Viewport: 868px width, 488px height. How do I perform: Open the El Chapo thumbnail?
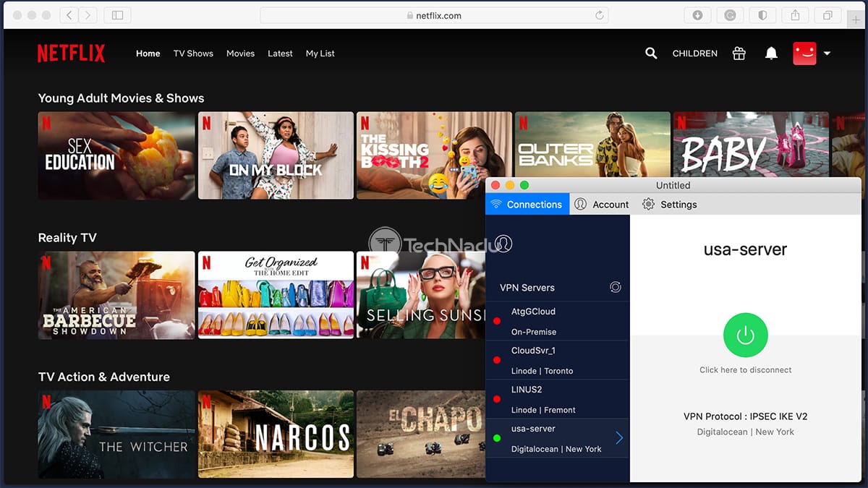point(421,435)
